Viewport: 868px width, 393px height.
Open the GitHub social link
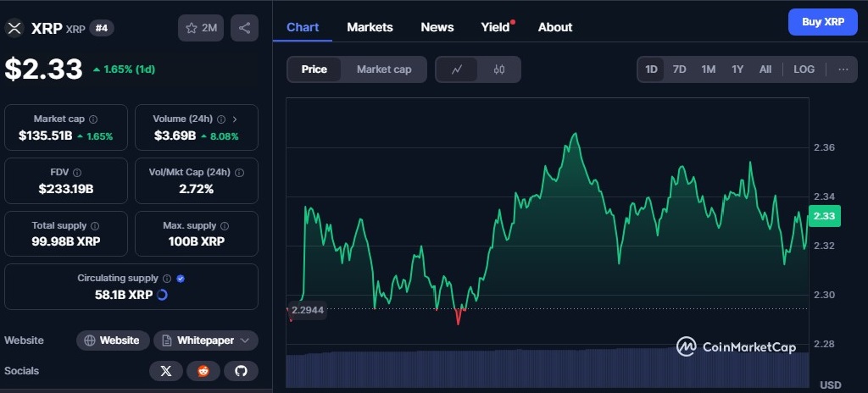pyautogui.click(x=241, y=371)
